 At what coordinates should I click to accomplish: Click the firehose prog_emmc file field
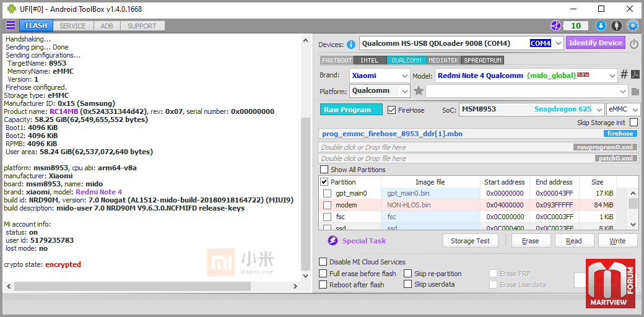(479, 134)
